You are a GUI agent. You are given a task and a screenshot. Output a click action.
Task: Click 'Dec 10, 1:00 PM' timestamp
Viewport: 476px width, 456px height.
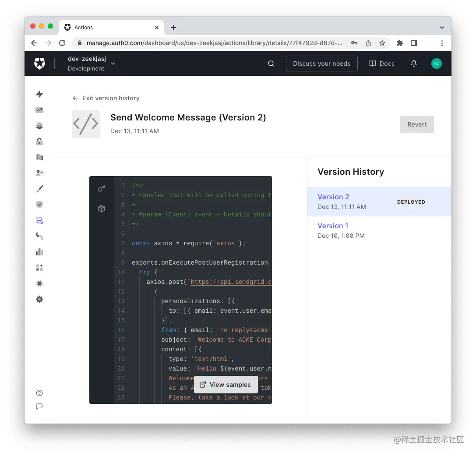(341, 236)
